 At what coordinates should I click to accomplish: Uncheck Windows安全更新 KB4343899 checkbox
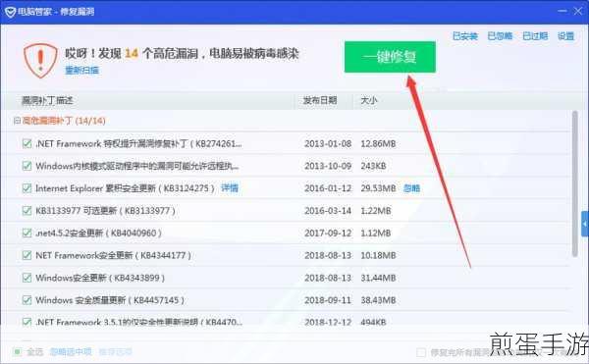[x=27, y=278]
